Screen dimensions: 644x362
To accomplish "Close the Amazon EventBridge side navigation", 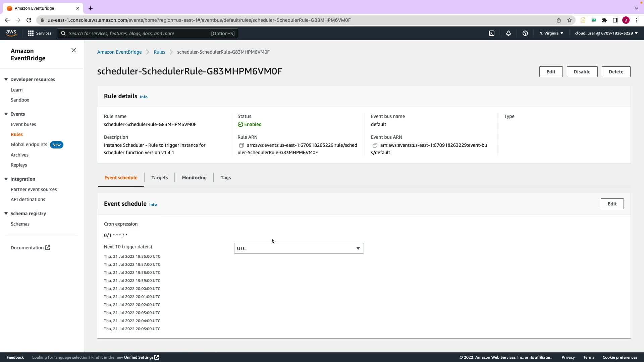I will [74, 50].
